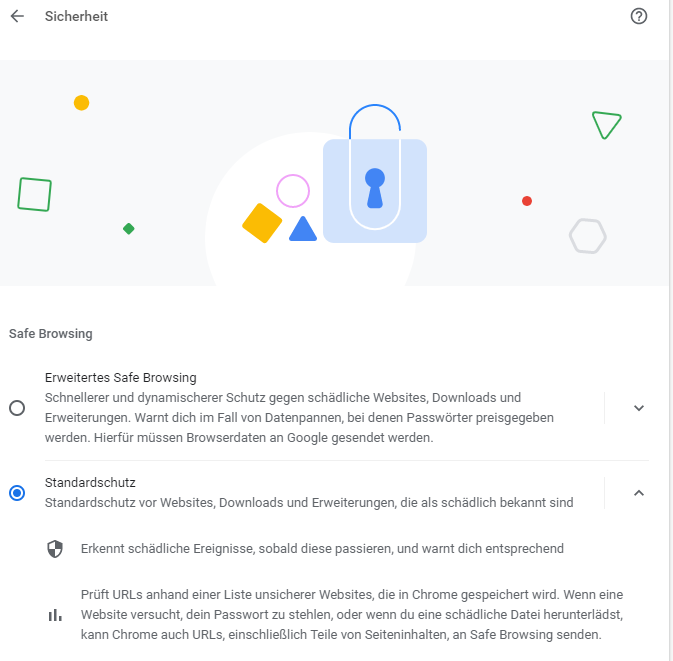This screenshot has width=673, height=661.
Task: Open the help icon for Sicherheit
Action: point(640,16)
